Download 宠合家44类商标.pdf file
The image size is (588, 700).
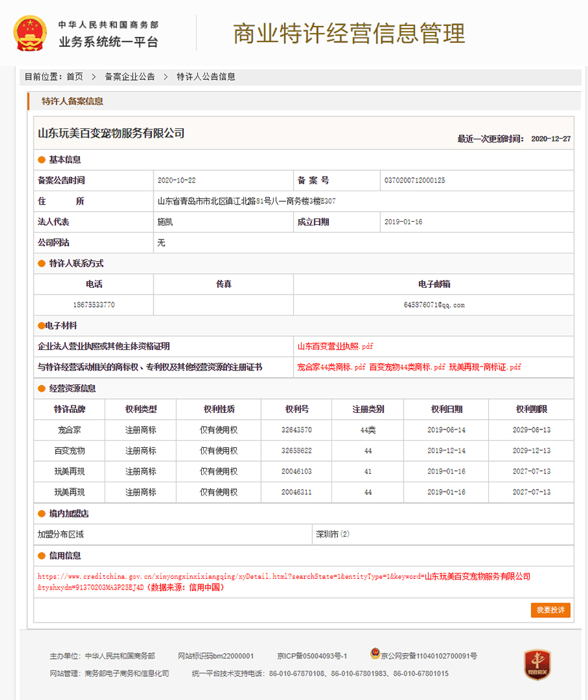(331, 367)
